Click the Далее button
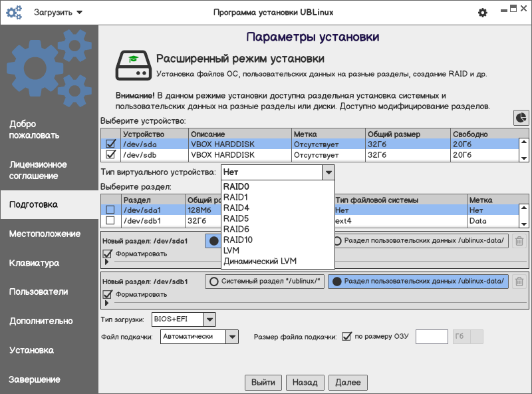This screenshot has width=532, height=394. 348,383
